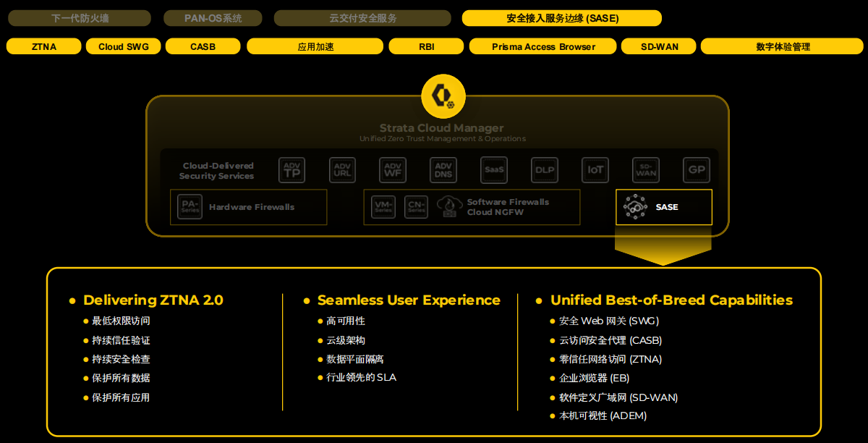Click the IoT security icon

pos(595,170)
